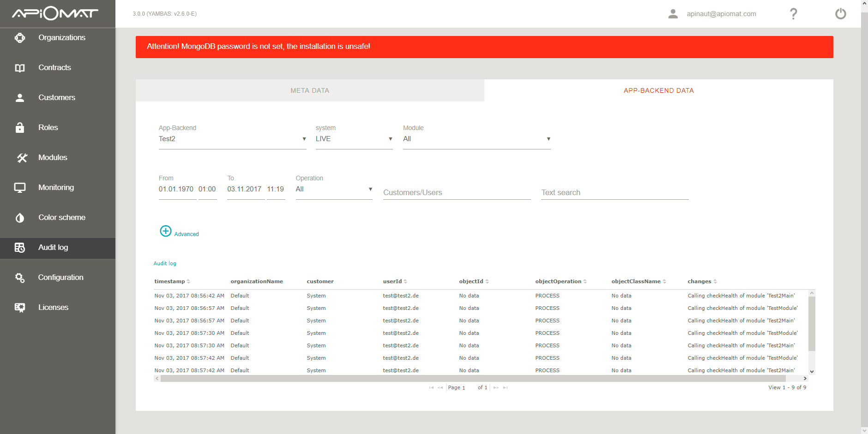The height and width of the screenshot is (434, 868).
Task: Sort table by objectId arrows
Action: (x=487, y=282)
